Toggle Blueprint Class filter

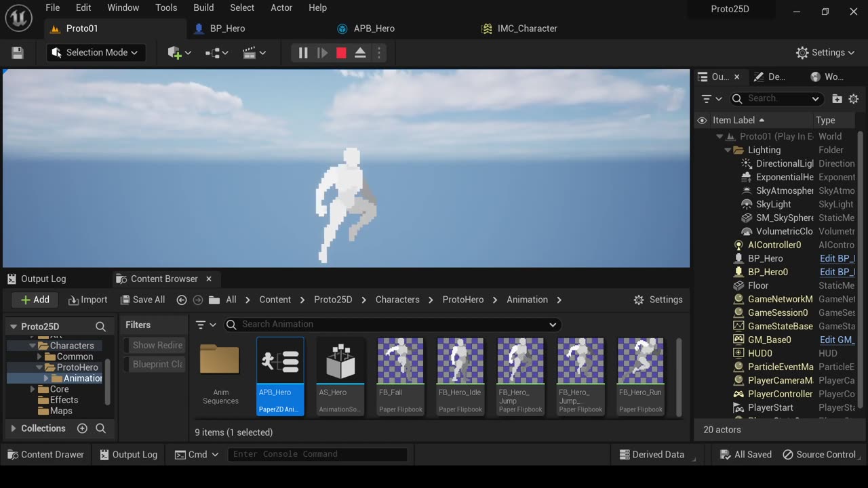(x=153, y=364)
